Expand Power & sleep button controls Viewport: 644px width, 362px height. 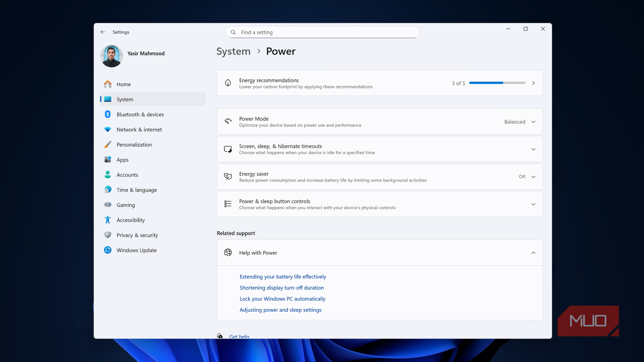[380, 204]
